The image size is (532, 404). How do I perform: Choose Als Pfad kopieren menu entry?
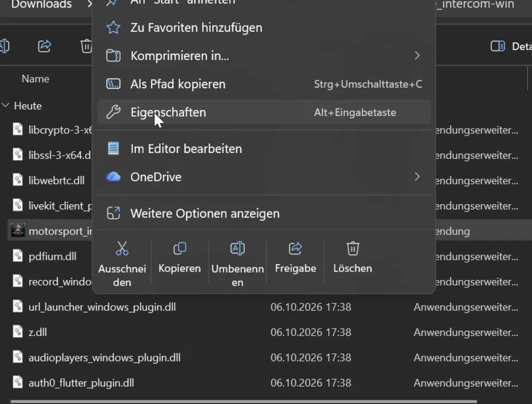point(264,84)
